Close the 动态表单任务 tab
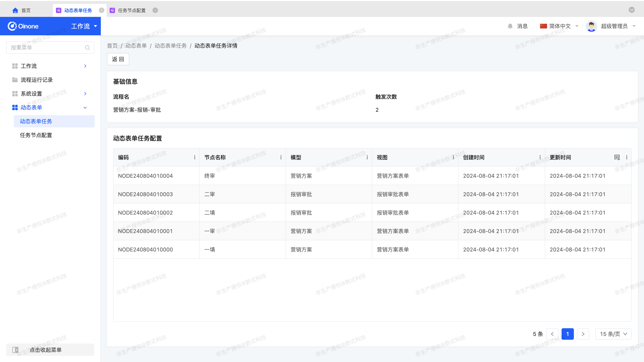 tap(102, 10)
